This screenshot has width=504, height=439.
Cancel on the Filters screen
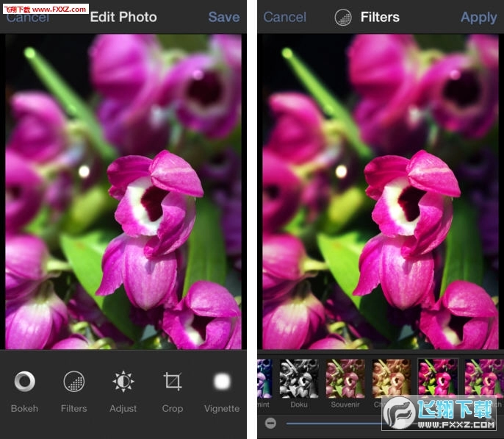point(285,17)
